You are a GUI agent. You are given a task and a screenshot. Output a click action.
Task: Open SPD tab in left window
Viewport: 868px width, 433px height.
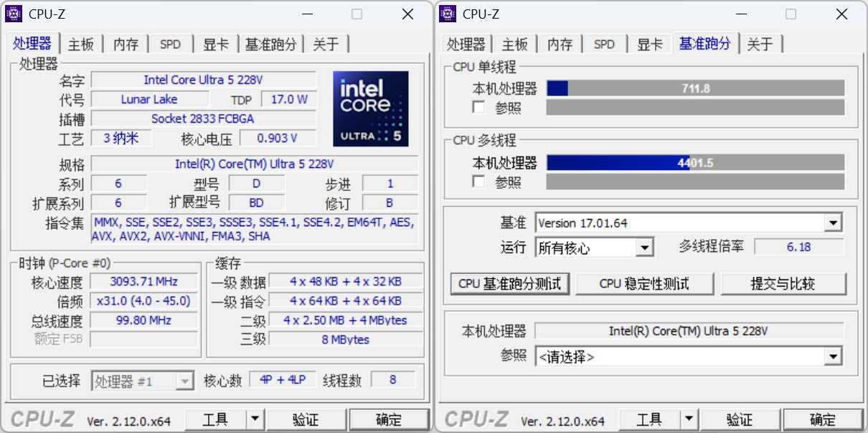171,45
